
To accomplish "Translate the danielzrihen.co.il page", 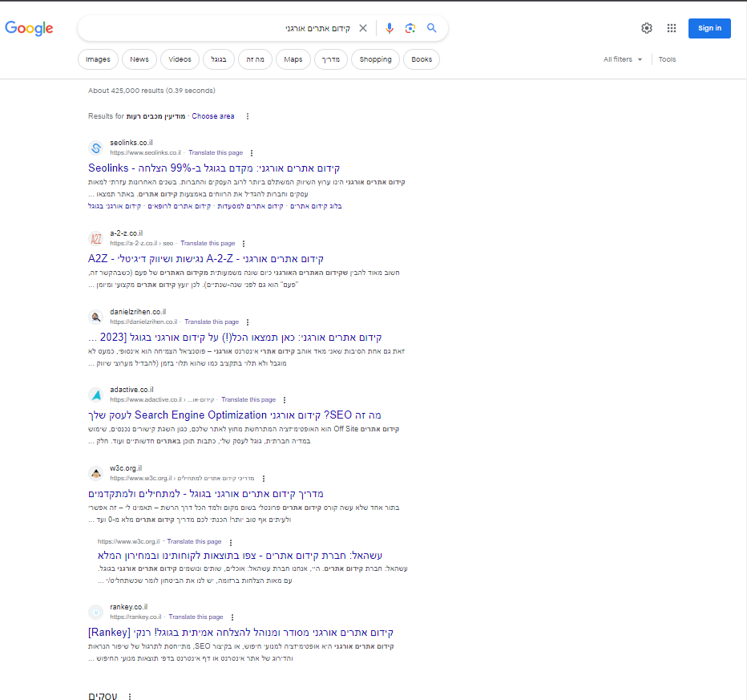I will (212, 322).
